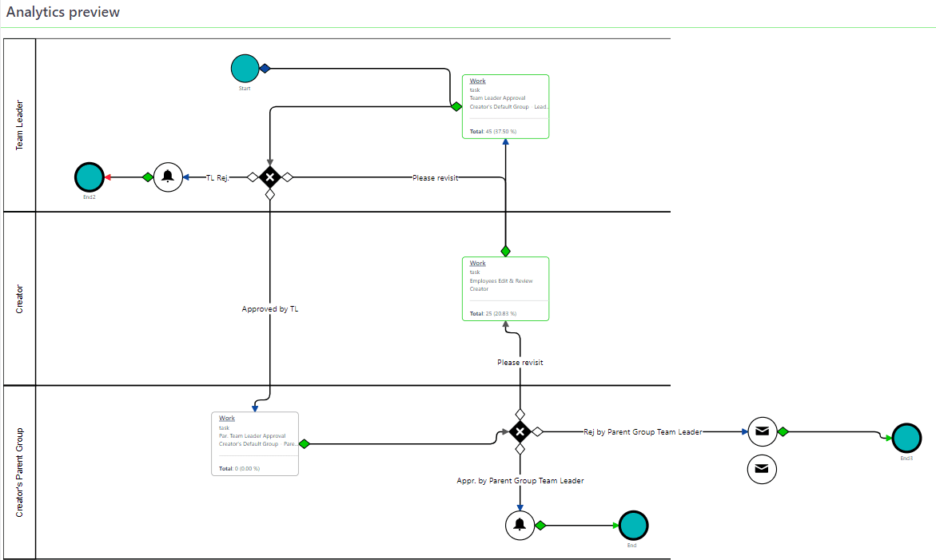936x560 pixels.
Task: Select the End event in Parent Group lane
Action: point(632,526)
